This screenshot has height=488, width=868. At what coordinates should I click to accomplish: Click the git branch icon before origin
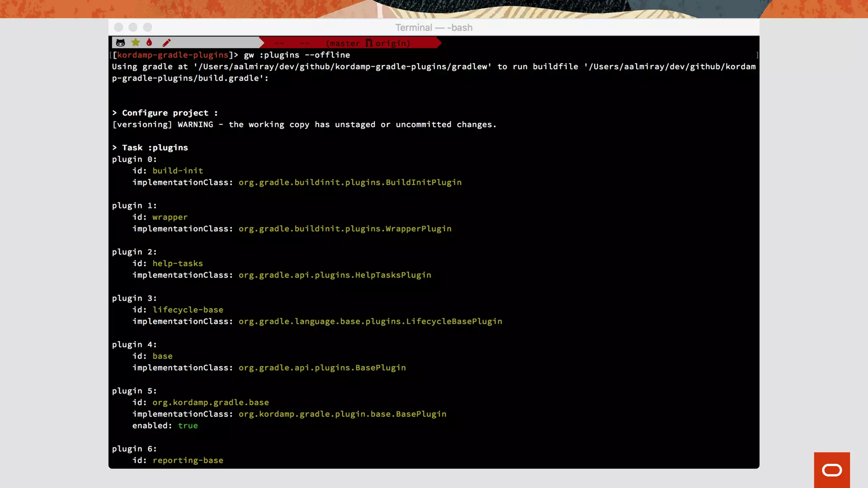click(369, 43)
